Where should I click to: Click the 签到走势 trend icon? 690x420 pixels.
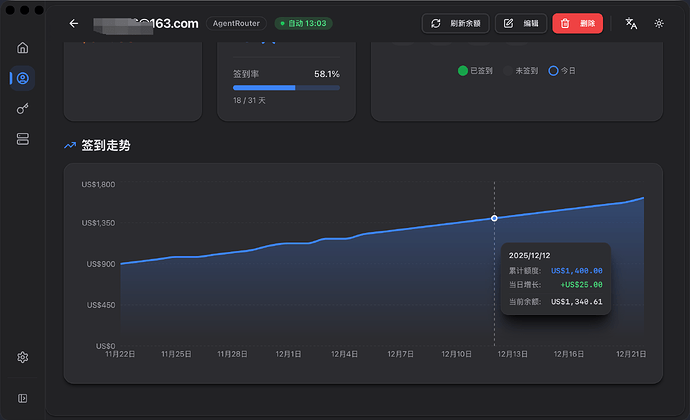point(70,145)
